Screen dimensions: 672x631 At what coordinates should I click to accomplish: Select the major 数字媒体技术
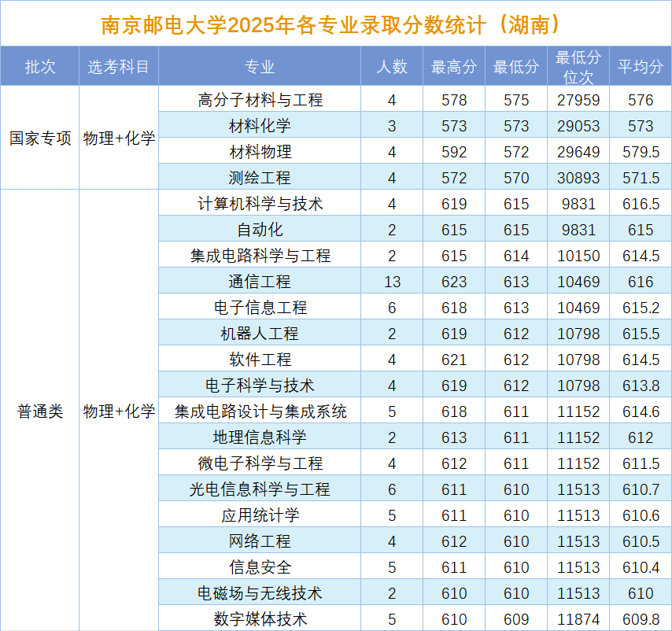pos(260,618)
